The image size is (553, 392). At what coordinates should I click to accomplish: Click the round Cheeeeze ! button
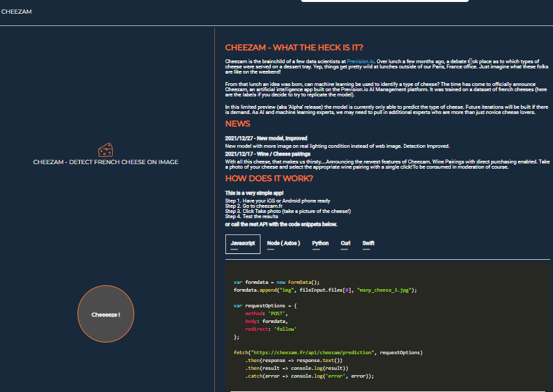tap(106, 314)
